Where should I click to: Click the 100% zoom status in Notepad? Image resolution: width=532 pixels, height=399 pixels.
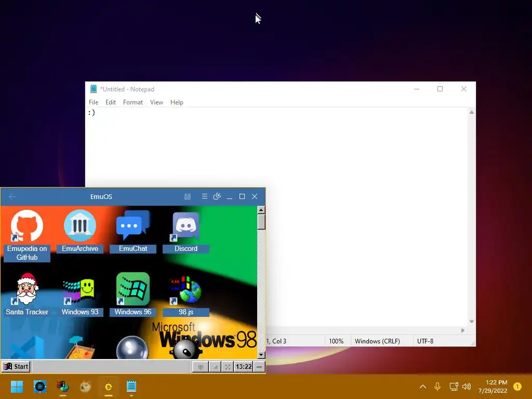[336, 341]
